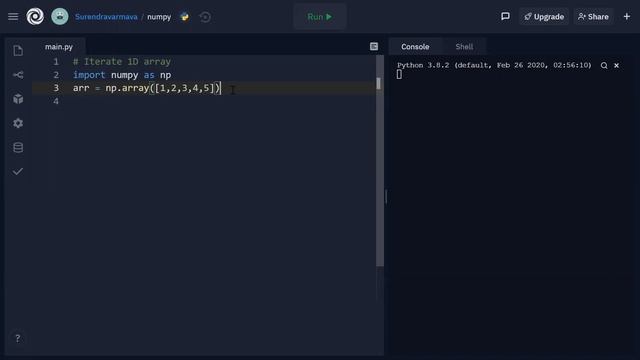Click the pane divider handle
The height and width of the screenshot is (360, 640).
tap(386, 197)
